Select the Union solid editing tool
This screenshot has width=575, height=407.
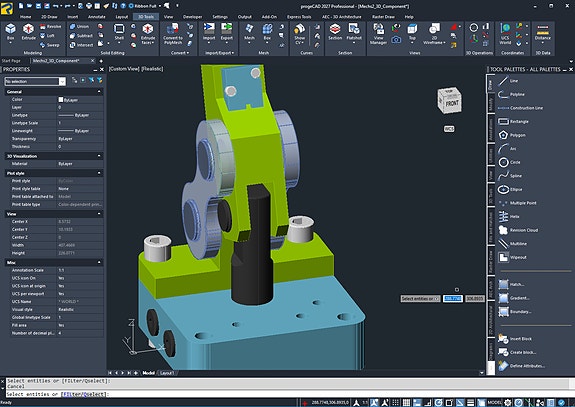[x=79, y=26]
